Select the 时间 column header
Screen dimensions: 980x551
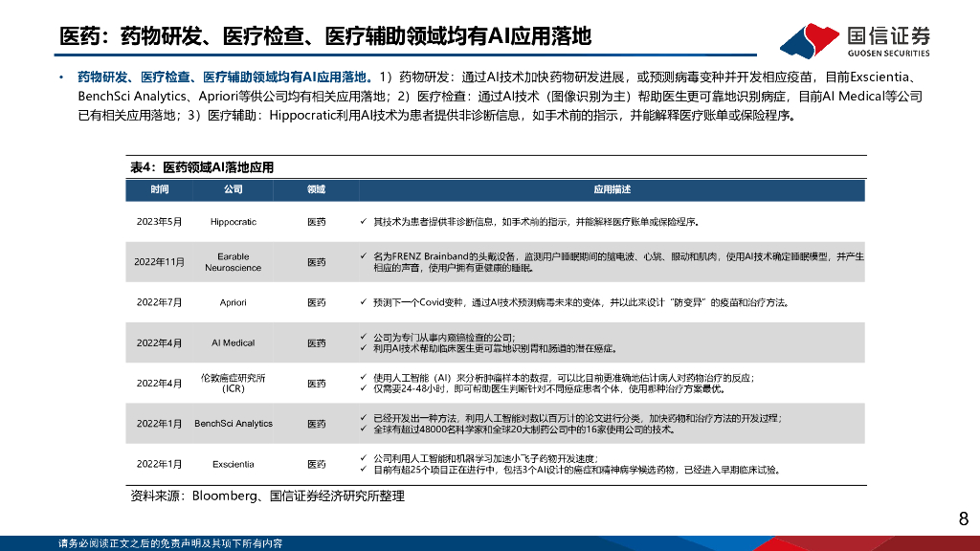coord(161,190)
